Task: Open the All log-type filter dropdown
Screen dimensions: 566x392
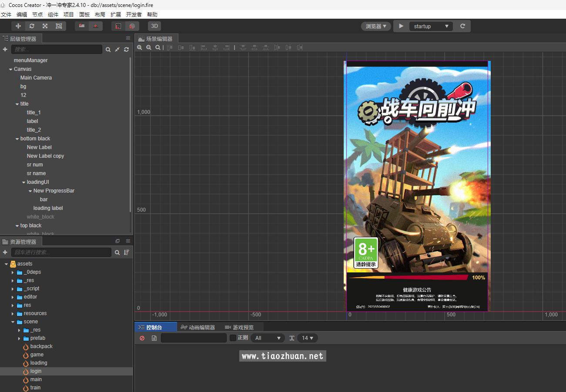Action: point(267,338)
